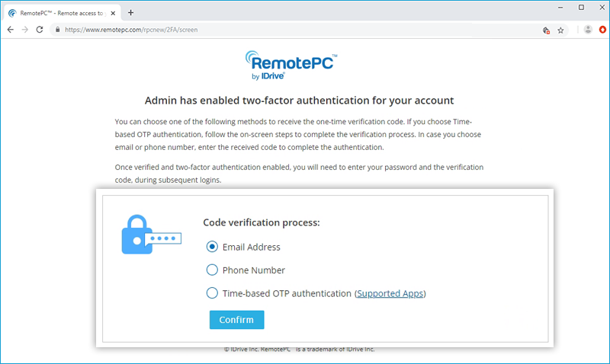Reload the RemotePC page

[x=39, y=30]
